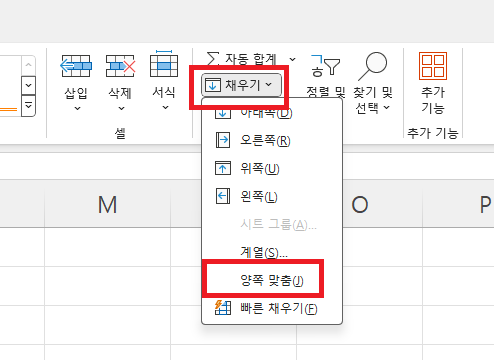Choose 양쪽 맞춤(J) justify option

272,280
